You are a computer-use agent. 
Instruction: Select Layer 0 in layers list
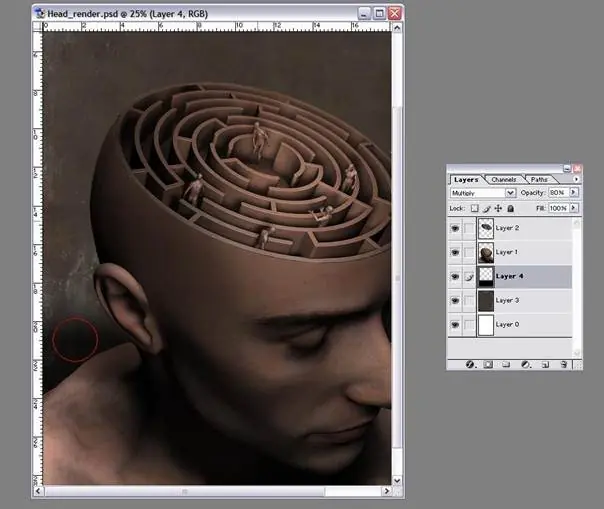coord(520,325)
